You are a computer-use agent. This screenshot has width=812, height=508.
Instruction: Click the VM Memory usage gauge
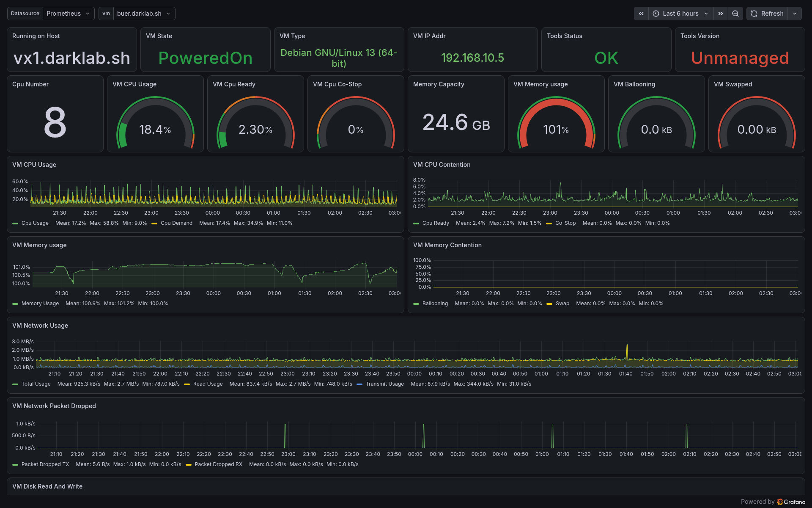[556, 123]
